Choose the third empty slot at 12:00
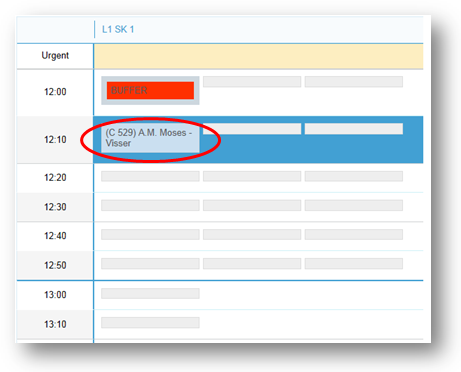 pos(354,82)
